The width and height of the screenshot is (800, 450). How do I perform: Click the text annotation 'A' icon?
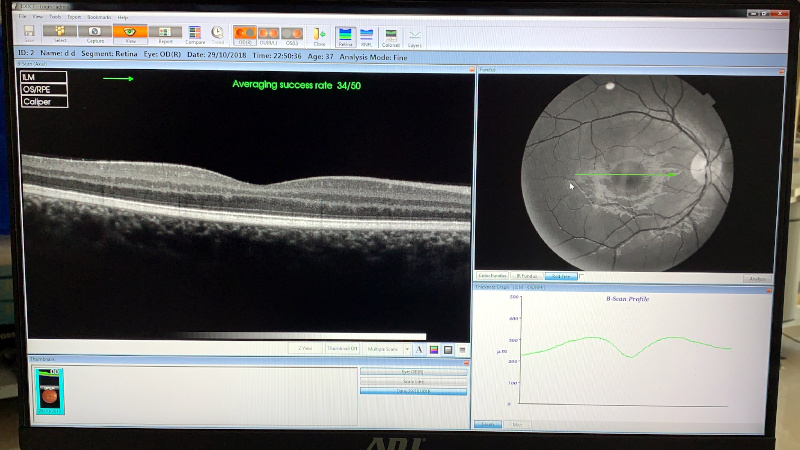tap(419, 349)
